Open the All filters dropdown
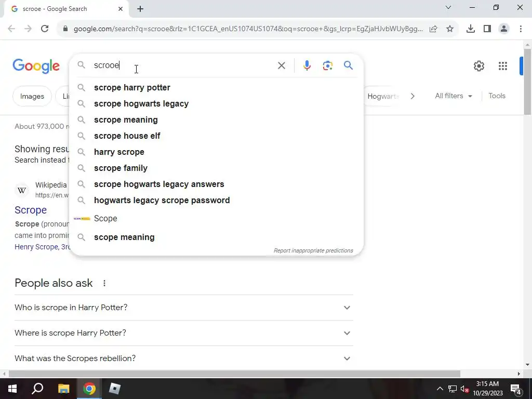 [x=454, y=96]
